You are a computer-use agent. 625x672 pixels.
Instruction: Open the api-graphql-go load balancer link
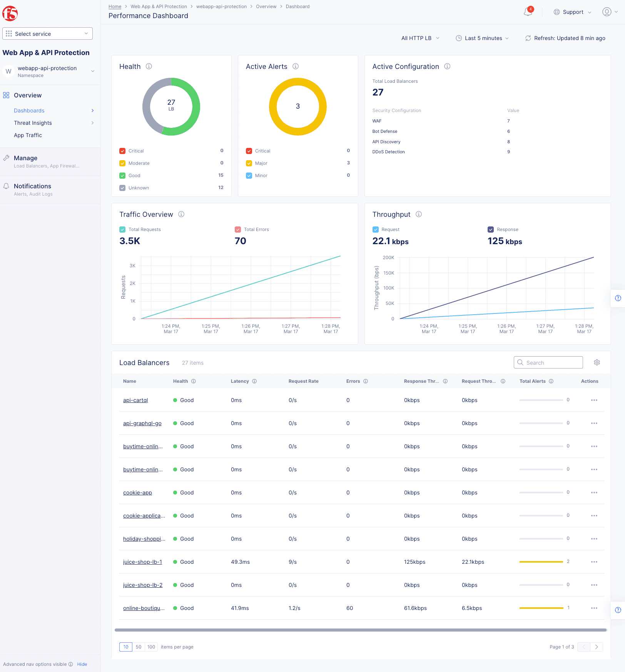(x=142, y=423)
